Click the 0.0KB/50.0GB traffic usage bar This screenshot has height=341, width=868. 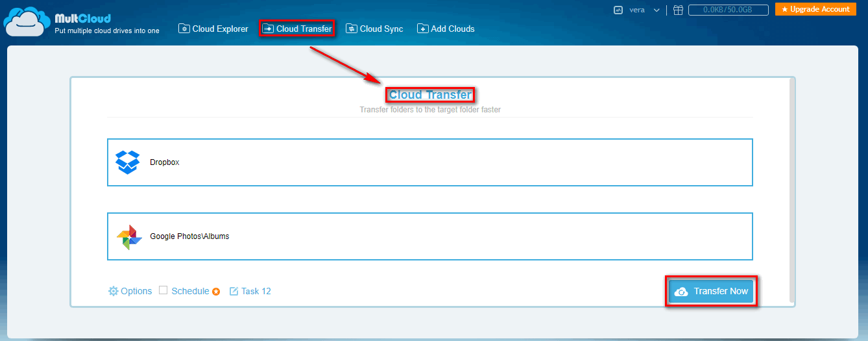[x=729, y=10]
